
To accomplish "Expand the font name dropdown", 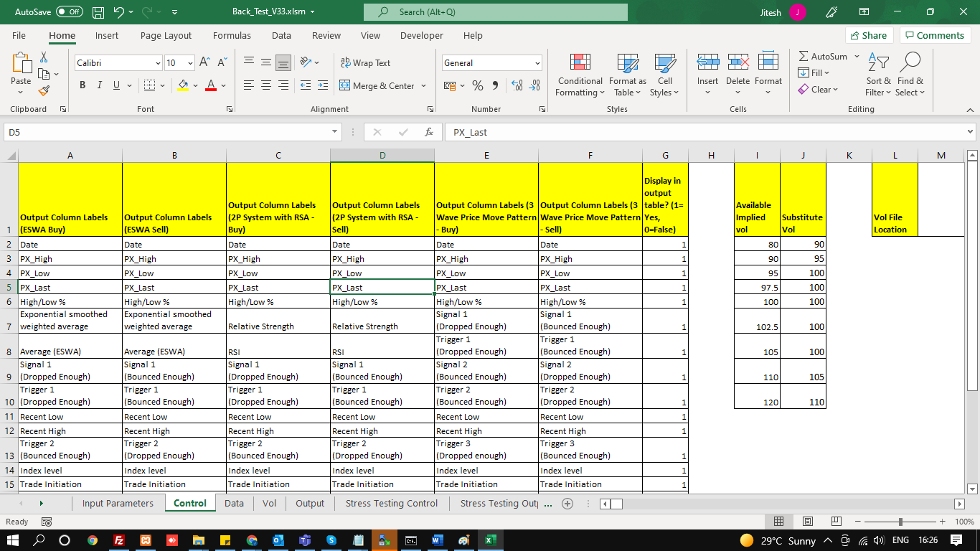I will (158, 63).
